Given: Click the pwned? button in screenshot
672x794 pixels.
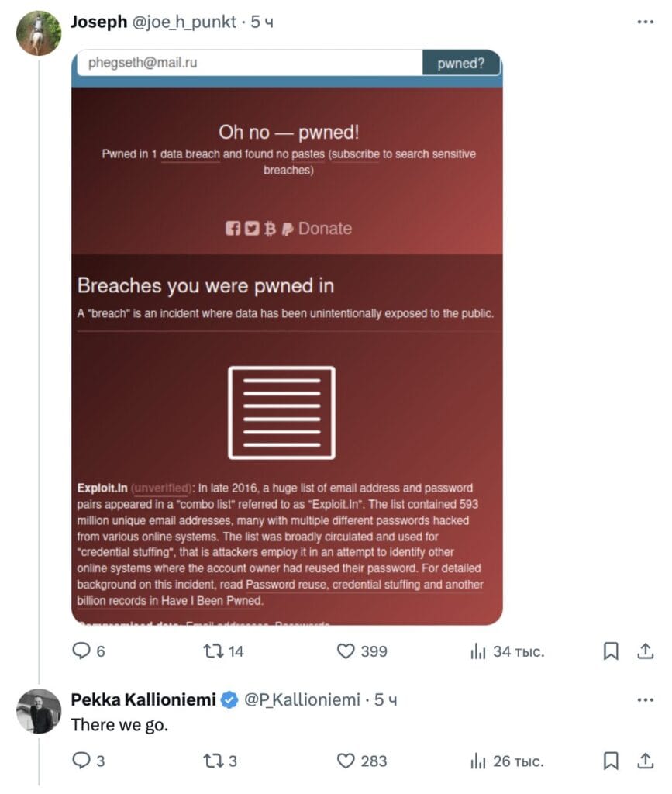Looking at the screenshot, I should click(461, 63).
